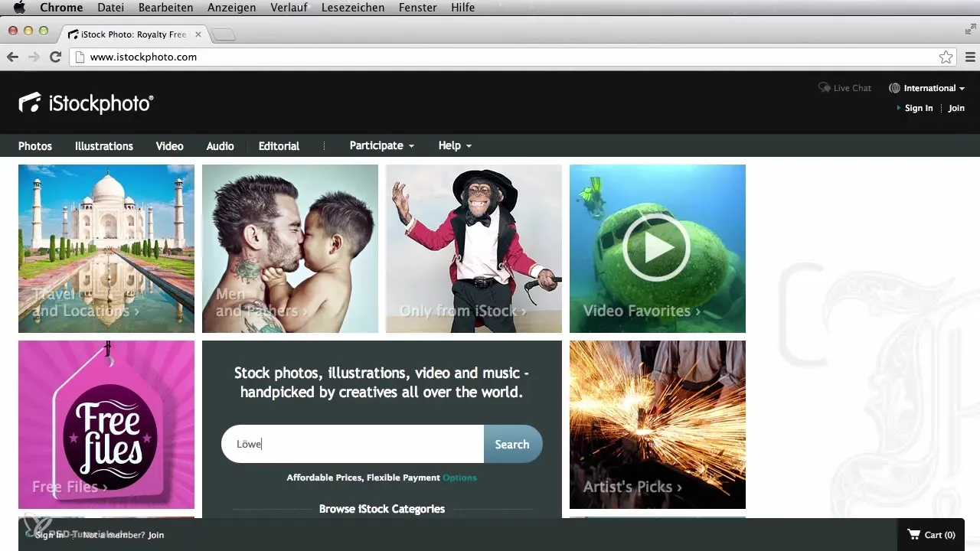Screen dimensions: 980x551
Task: Open the Men and Fathers tile
Action: (x=290, y=249)
